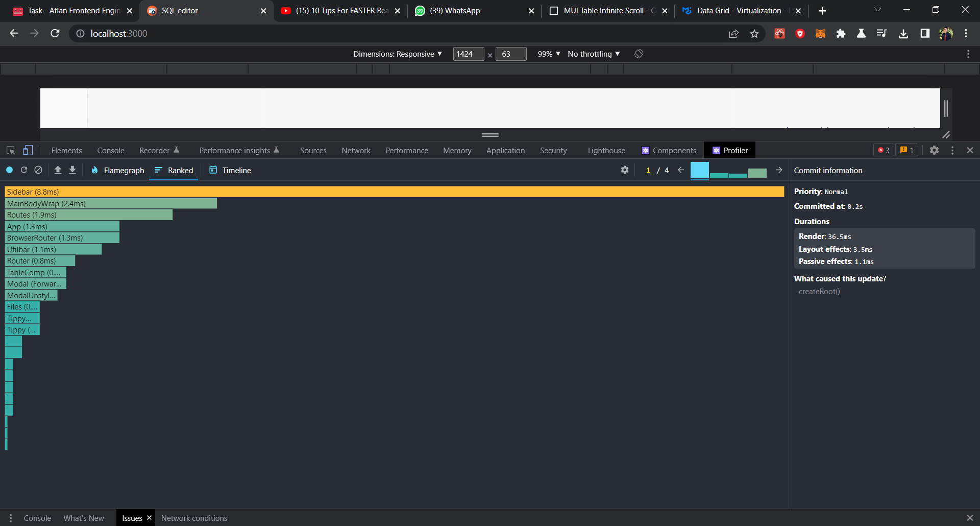Reload and start profiling
The image size is (980, 526).
(x=24, y=170)
